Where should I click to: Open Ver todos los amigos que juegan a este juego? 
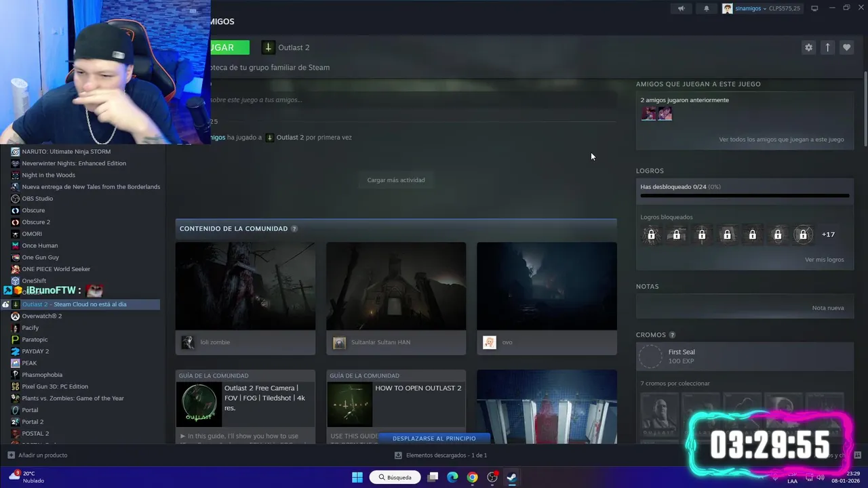781,140
